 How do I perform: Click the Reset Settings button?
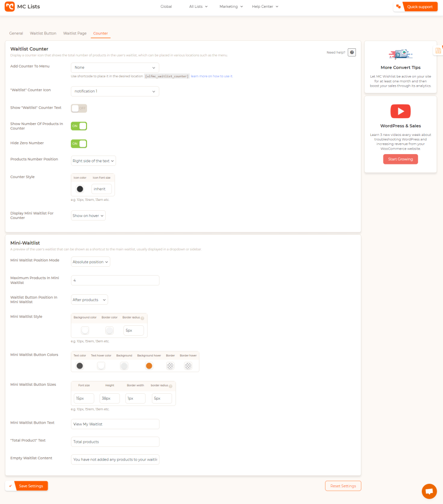click(x=343, y=486)
